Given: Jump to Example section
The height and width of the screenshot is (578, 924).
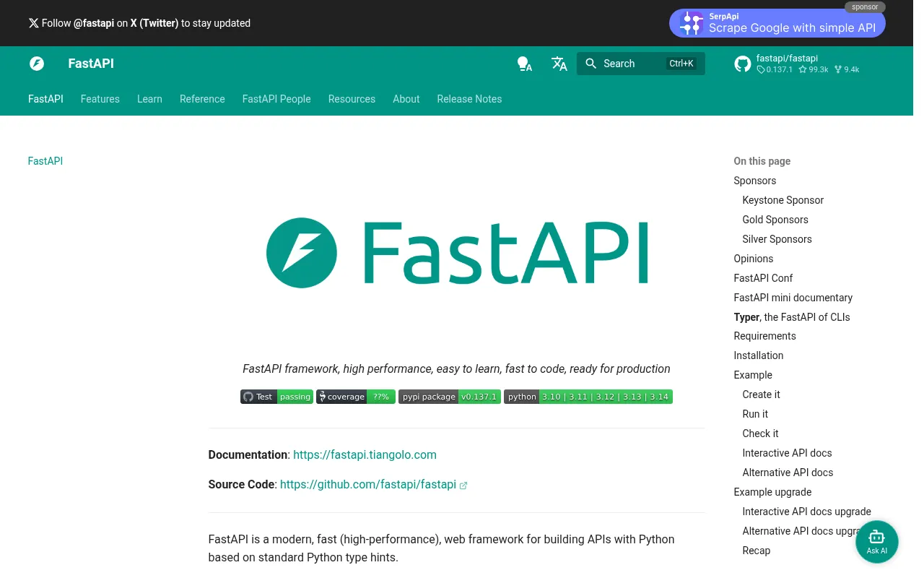Looking at the screenshot, I should click(753, 375).
